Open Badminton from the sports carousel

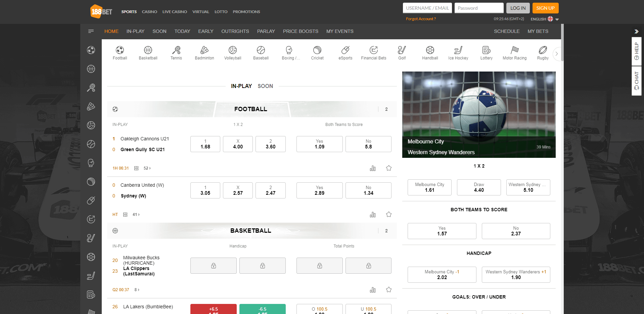click(x=204, y=53)
